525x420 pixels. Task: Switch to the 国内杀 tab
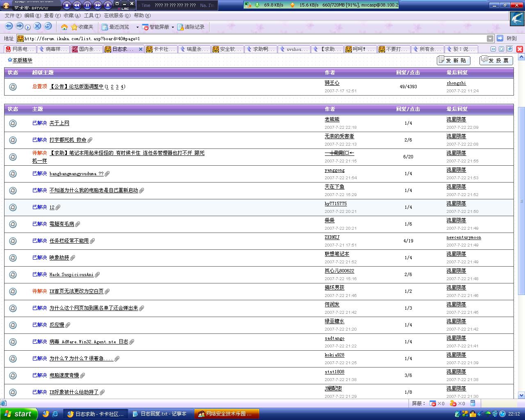click(86, 49)
